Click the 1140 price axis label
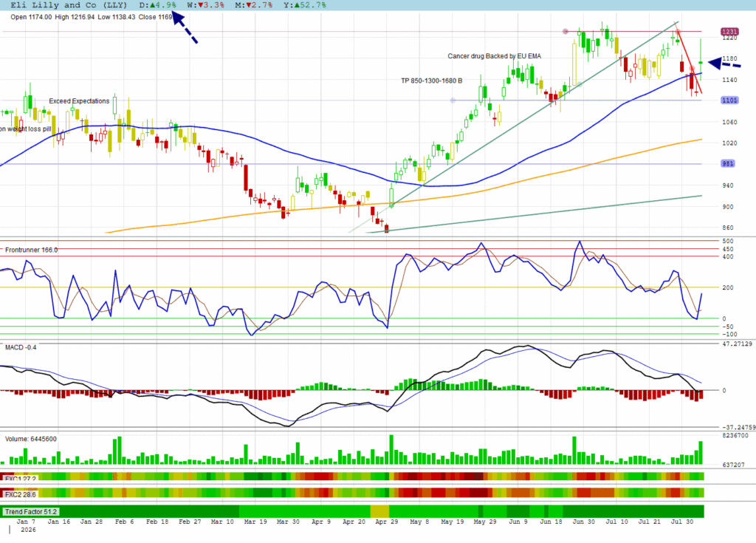The image size is (756, 543). (x=729, y=80)
